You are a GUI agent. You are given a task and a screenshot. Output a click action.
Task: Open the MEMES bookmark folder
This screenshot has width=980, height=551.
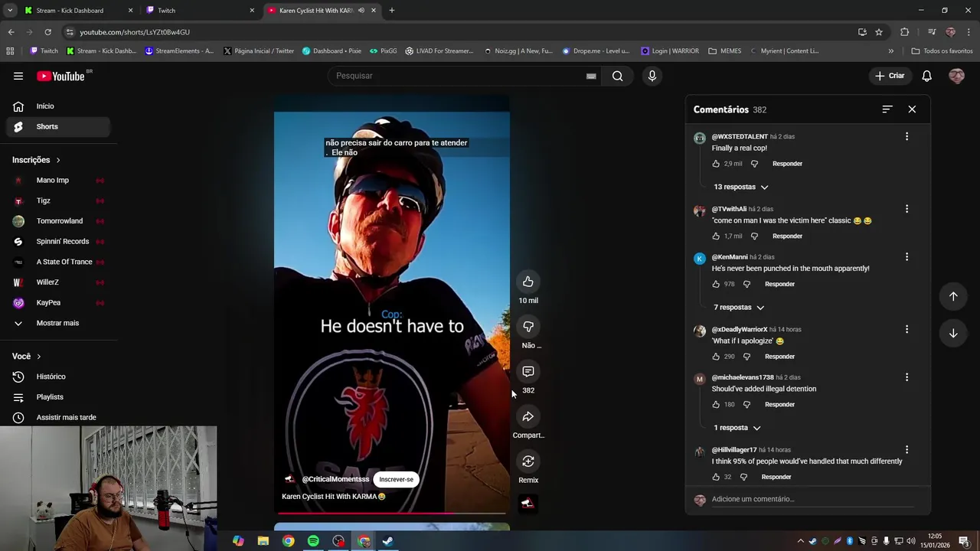pos(724,51)
